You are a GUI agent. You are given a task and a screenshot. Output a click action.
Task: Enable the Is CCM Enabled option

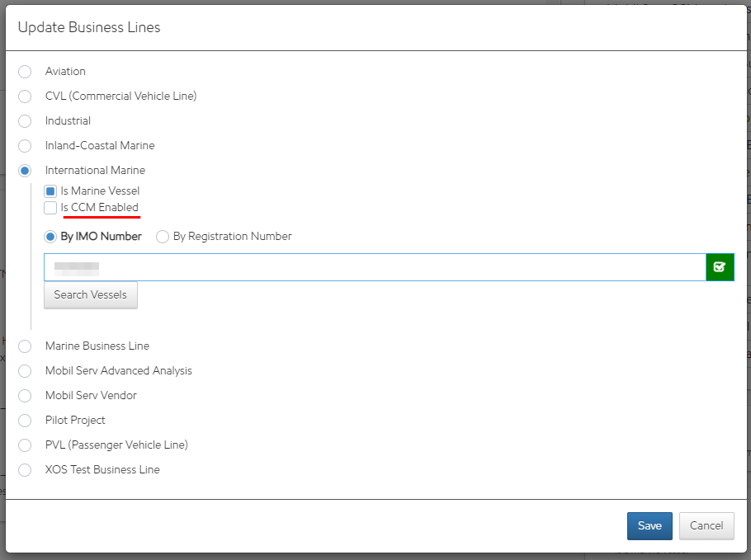coord(50,207)
